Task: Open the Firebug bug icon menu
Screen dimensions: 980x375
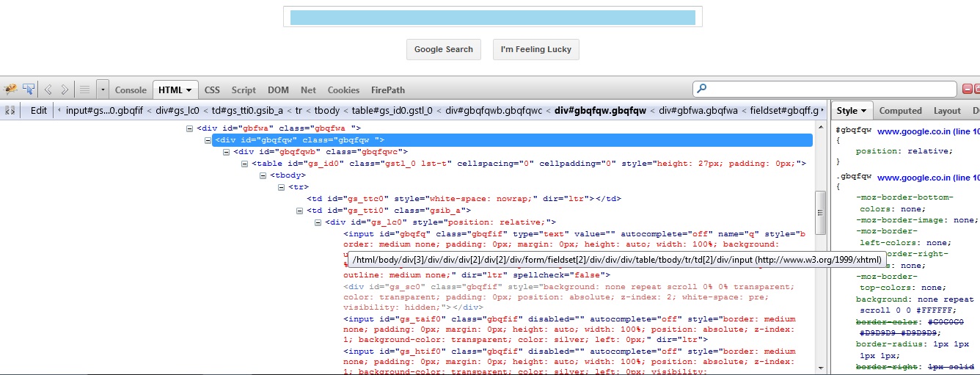Action: click(10, 90)
